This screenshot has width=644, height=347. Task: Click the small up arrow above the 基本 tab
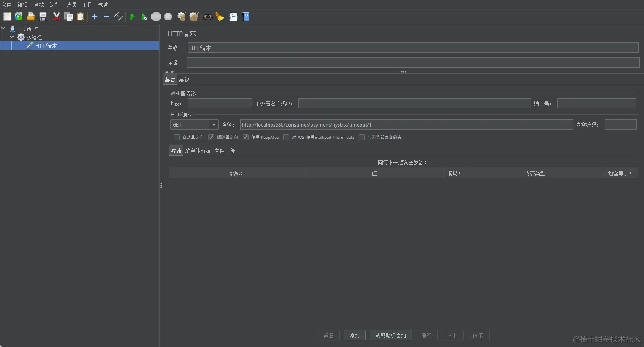167,72
